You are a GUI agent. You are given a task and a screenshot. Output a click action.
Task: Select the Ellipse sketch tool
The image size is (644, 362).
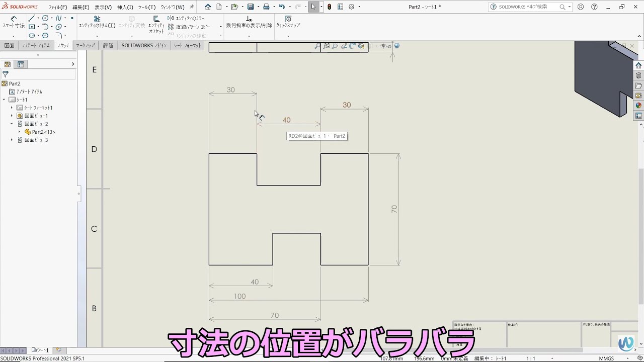(58, 27)
